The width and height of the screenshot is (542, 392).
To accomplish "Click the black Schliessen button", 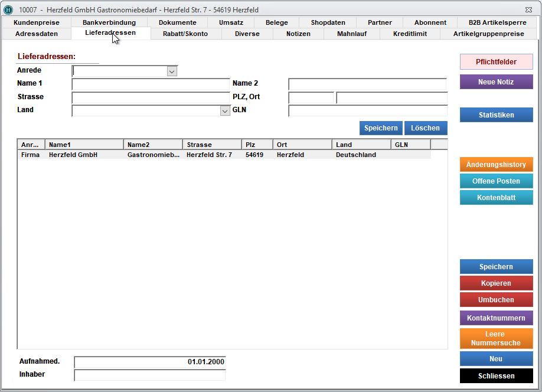I will click(496, 375).
